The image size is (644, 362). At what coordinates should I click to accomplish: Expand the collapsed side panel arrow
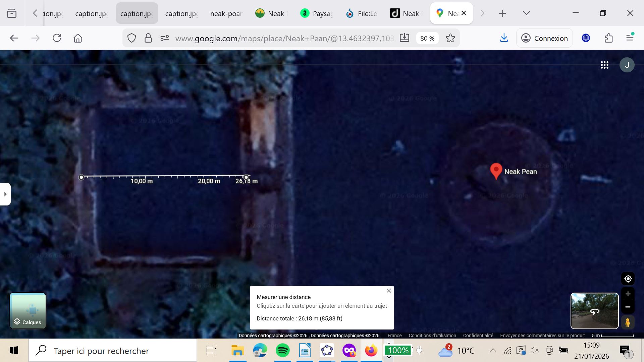(x=5, y=194)
